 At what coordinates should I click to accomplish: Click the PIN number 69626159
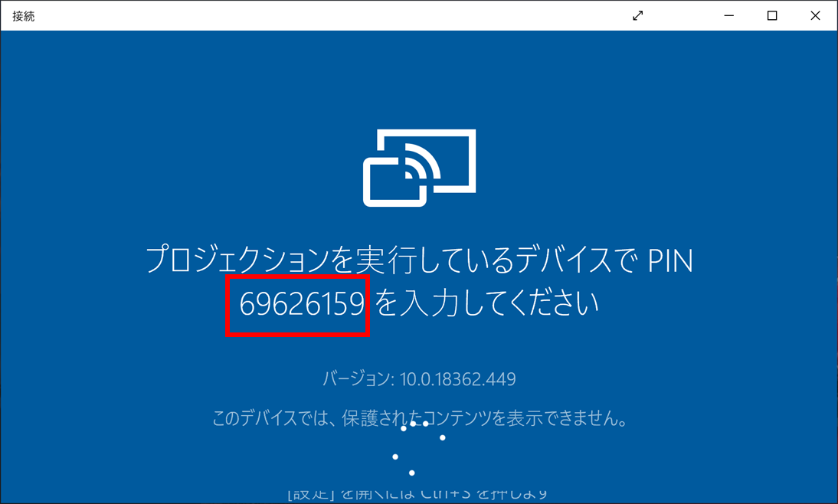click(302, 304)
